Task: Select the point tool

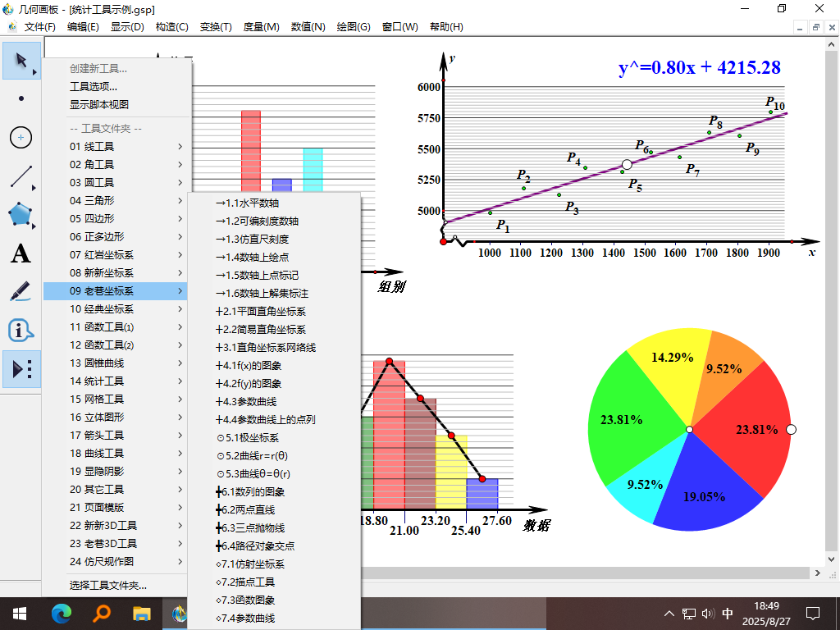Action: point(21,99)
